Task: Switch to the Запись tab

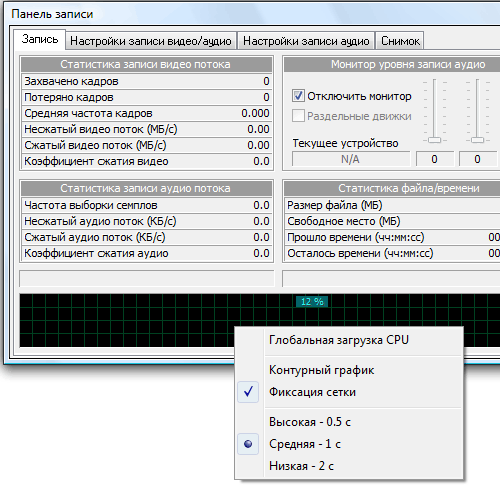Action: pos(40,39)
